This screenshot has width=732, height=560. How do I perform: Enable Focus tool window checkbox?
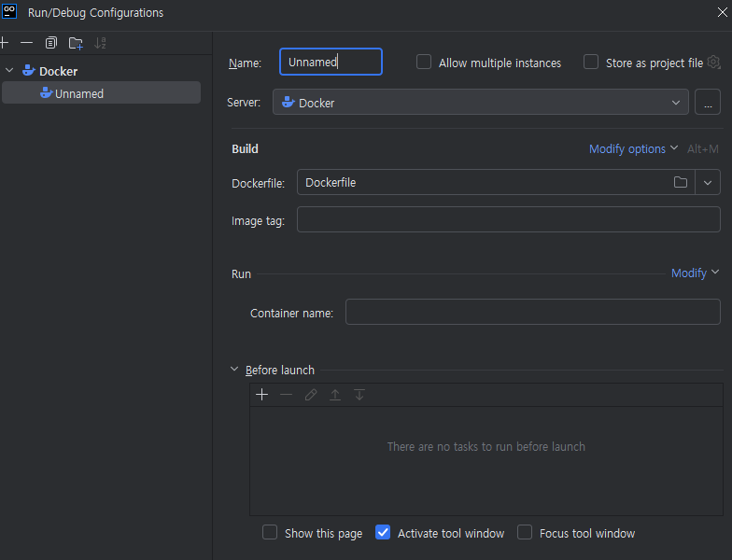coord(525,532)
